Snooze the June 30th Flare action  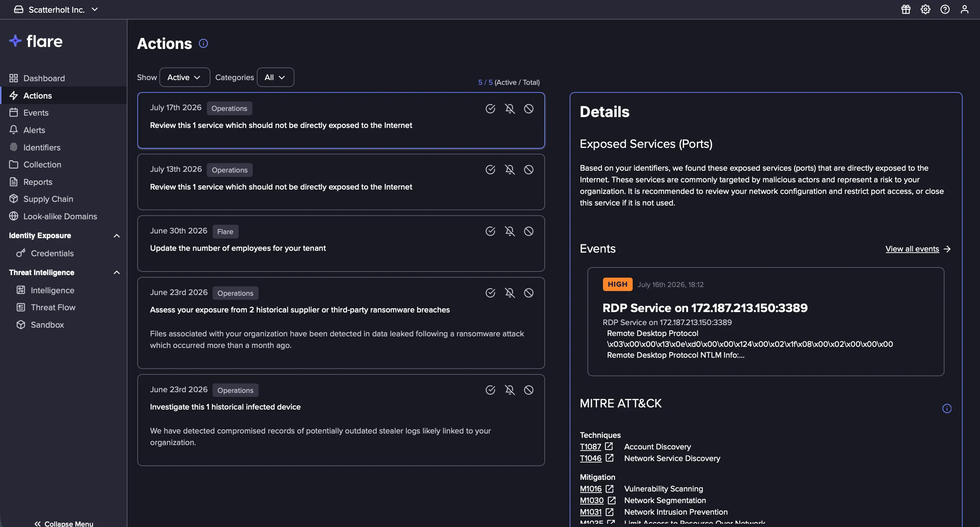coord(510,231)
